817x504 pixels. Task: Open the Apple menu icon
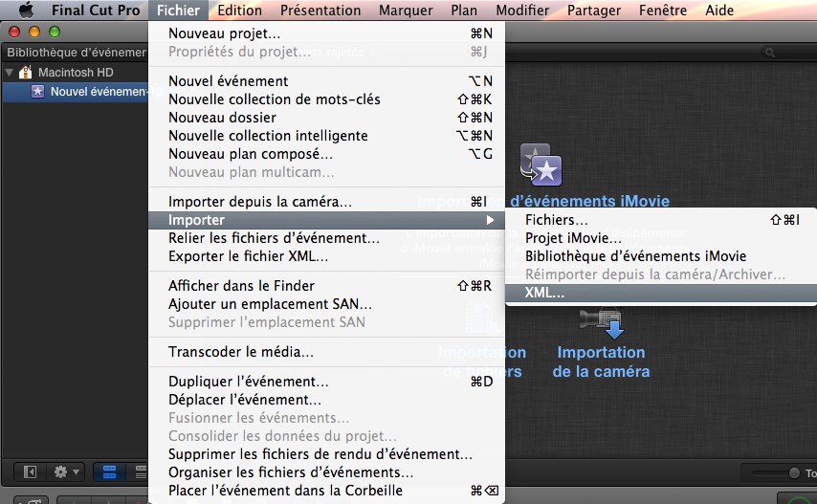(x=26, y=10)
